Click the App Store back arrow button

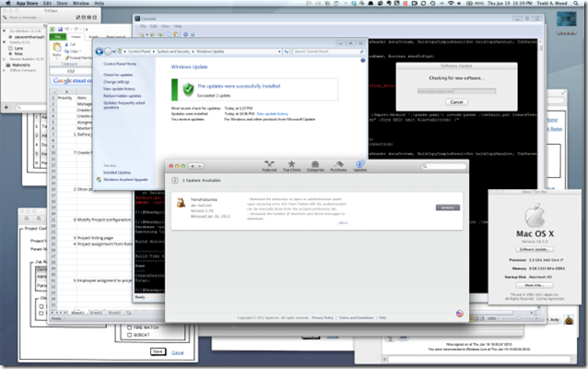pos(193,166)
